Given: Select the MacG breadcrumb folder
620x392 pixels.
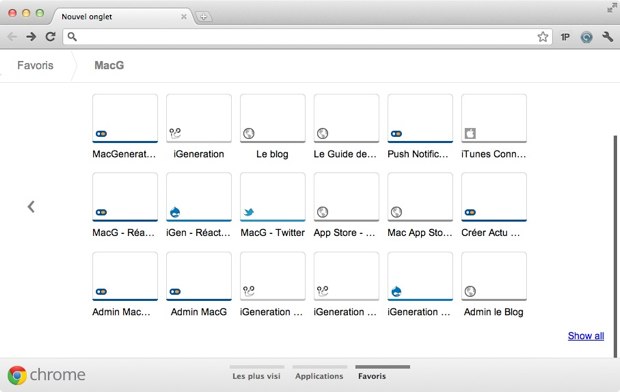Looking at the screenshot, I should [x=109, y=65].
